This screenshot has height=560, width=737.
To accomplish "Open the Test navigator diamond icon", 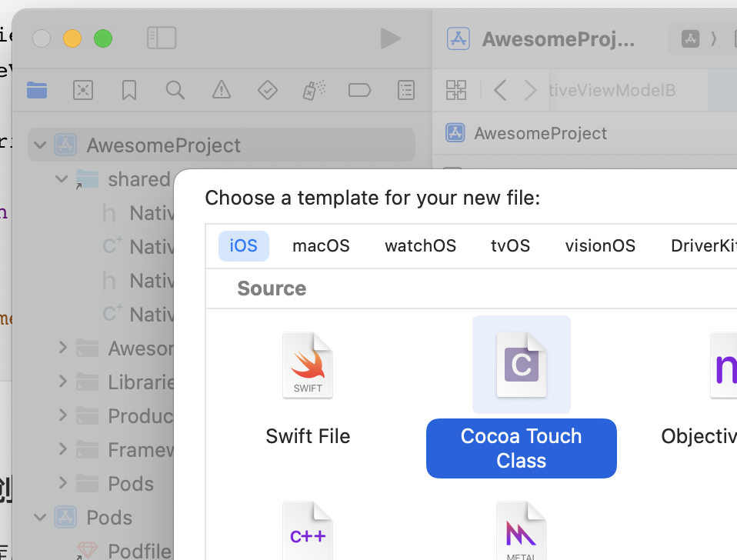I will 268,90.
